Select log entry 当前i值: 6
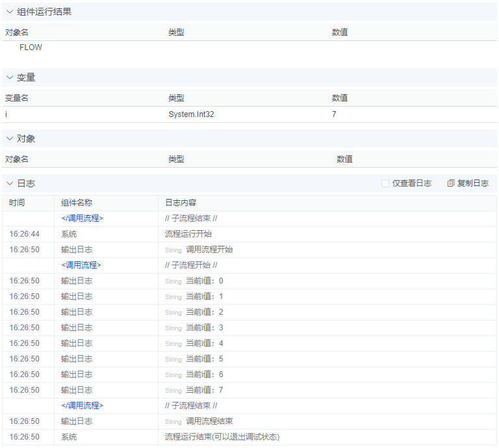 (249, 375)
